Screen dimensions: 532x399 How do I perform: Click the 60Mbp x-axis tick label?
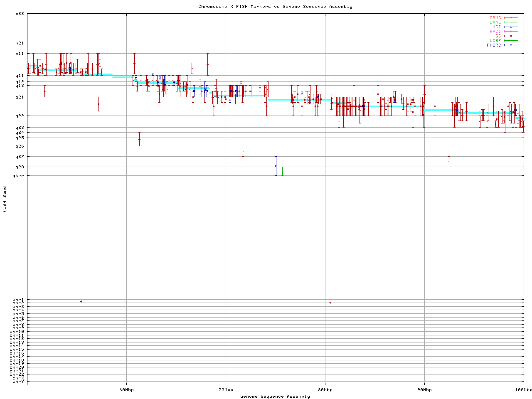point(126,389)
